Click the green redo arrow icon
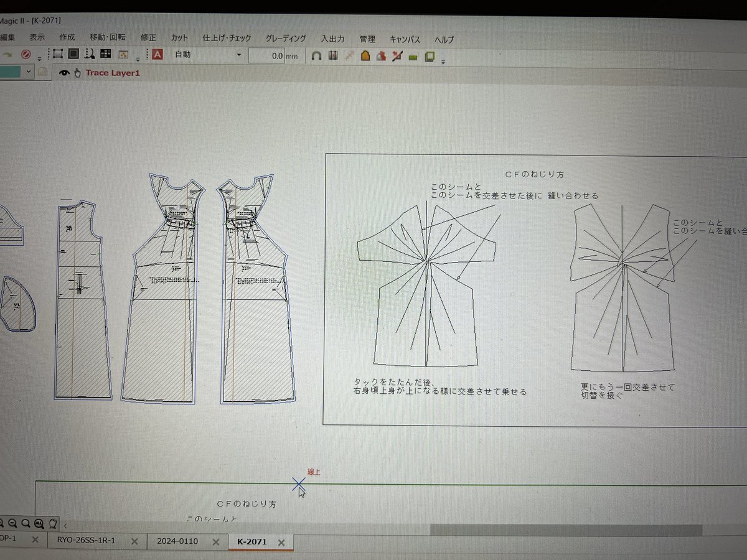This screenshot has width=747, height=560. [x=9, y=55]
